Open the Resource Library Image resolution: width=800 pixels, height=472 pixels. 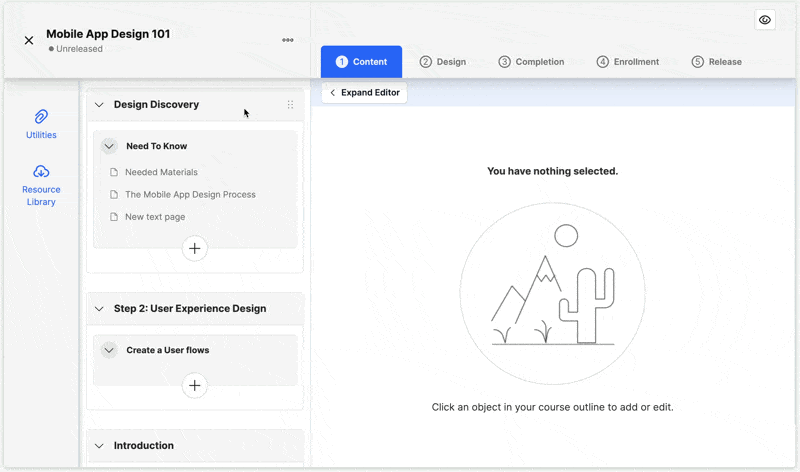41,186
